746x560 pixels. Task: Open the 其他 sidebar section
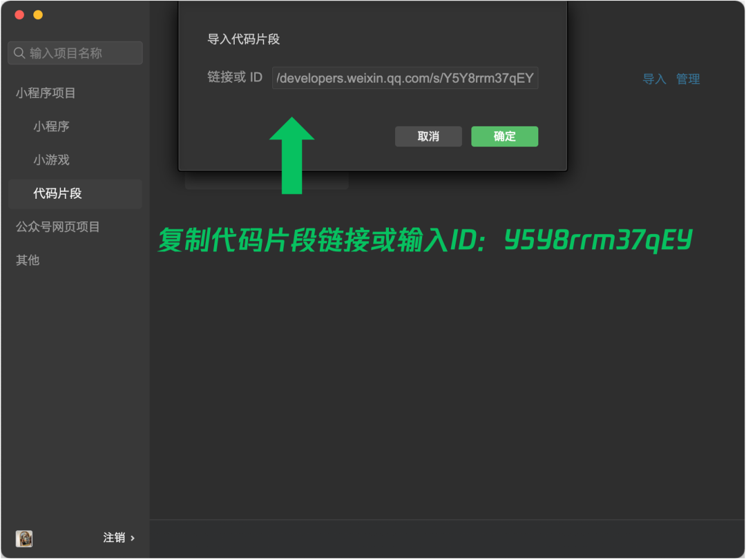tap(28, 260)
